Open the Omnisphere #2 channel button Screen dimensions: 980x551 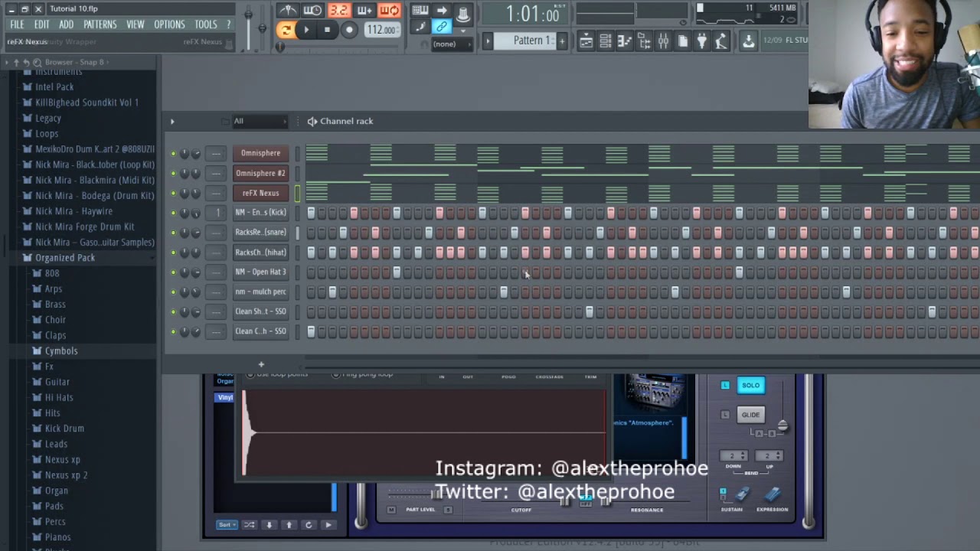[x=260, y=173]
